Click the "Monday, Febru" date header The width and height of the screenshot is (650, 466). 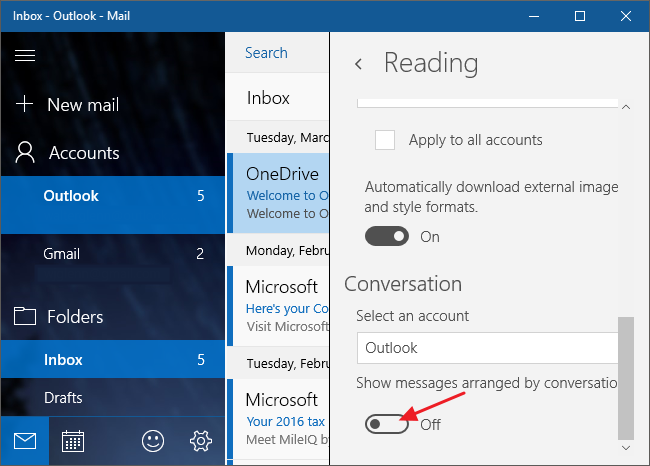[x=287, y=250]
